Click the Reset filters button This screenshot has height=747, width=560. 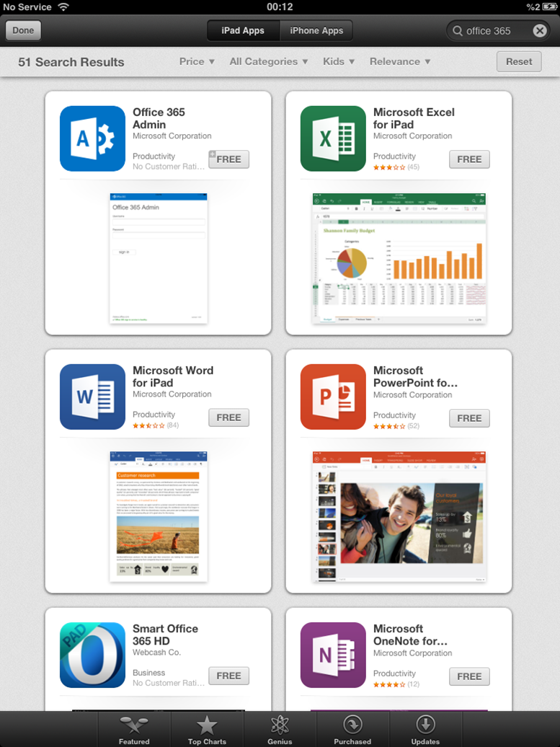(519, 61)
